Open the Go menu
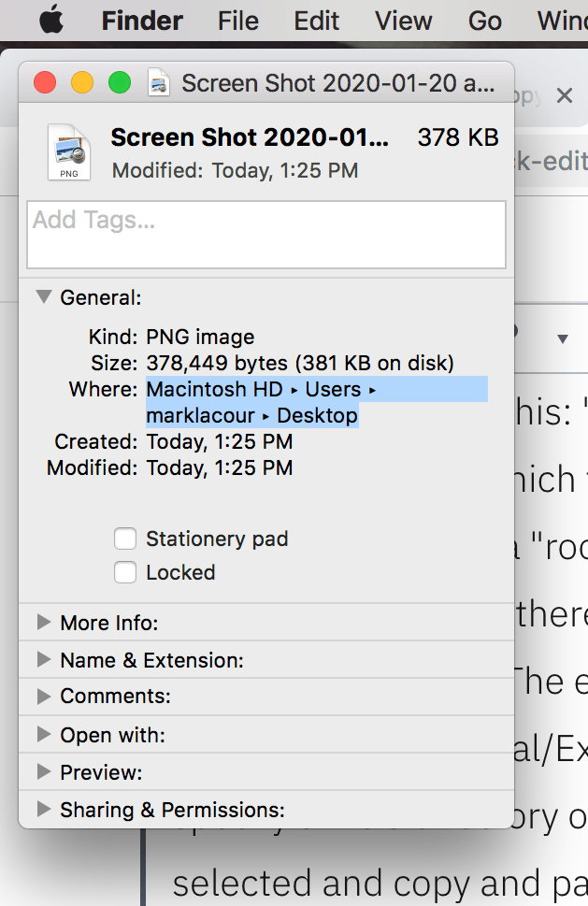 click(484, 21)
